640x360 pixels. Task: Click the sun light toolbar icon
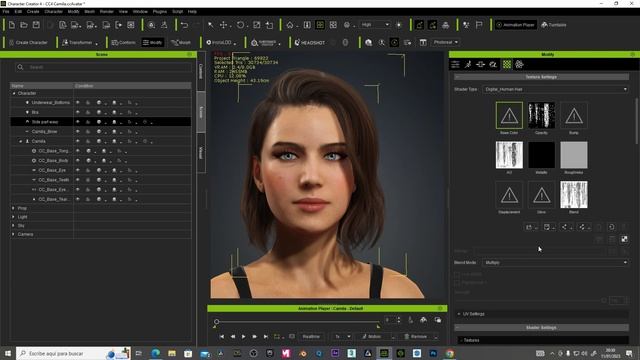pos(399,25)
